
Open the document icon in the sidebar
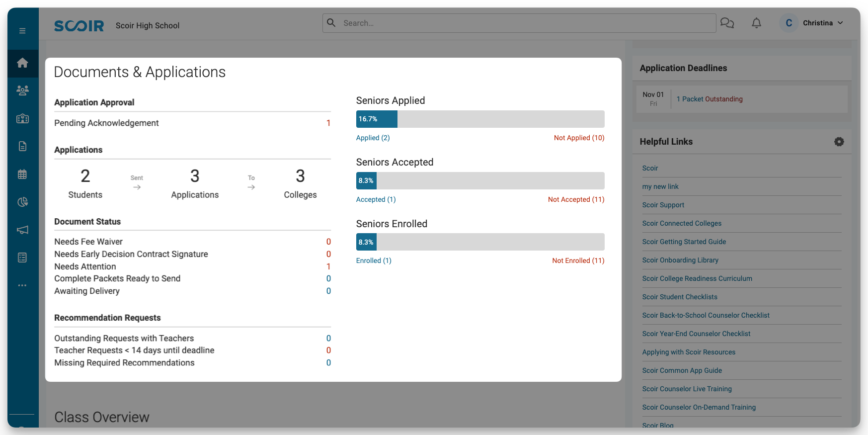22,146
